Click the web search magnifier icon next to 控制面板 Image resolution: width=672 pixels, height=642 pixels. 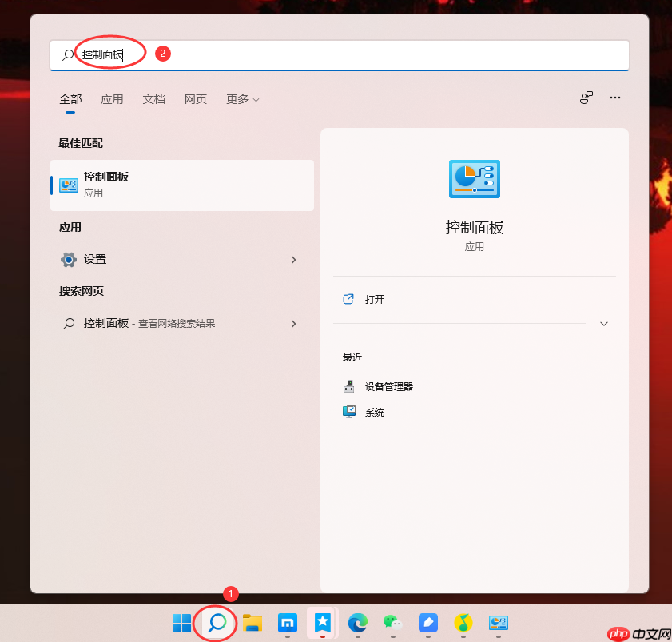pyautogui.click(x=69, y=323)
